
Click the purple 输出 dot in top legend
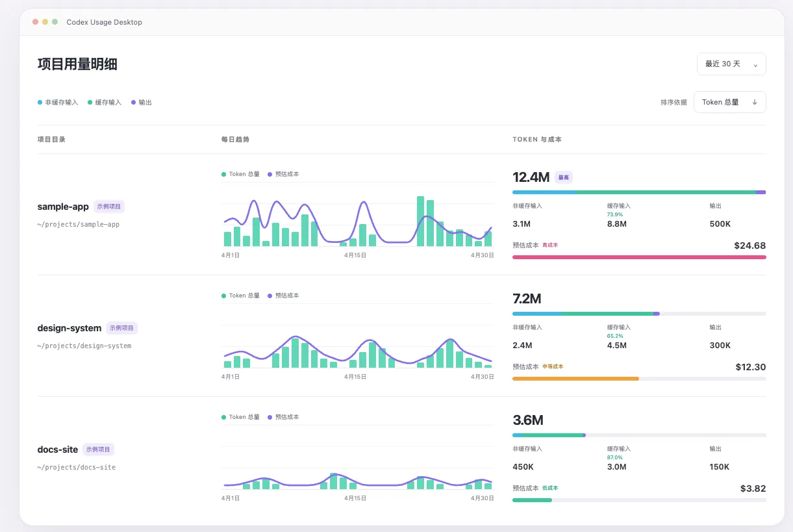[x=134, y=103]
